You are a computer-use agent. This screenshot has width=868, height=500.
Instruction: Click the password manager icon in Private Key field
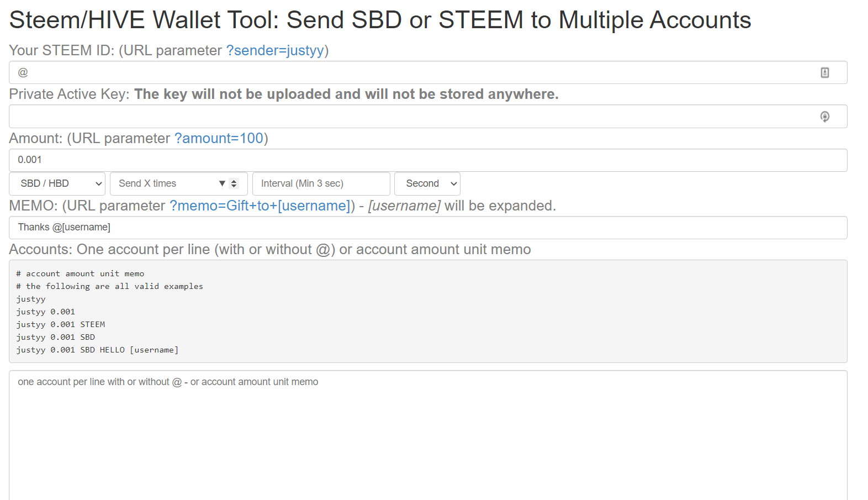pos(824,117)
